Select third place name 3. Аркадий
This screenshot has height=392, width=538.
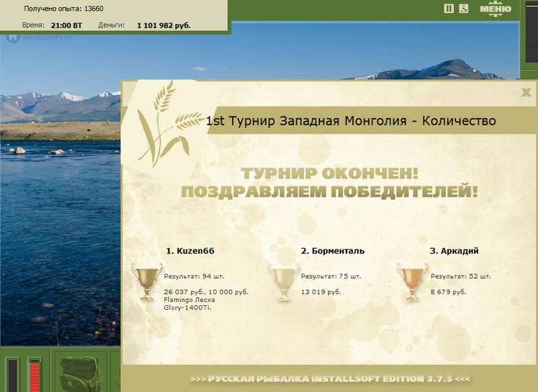pyautogui.click(x=454, y=251)
